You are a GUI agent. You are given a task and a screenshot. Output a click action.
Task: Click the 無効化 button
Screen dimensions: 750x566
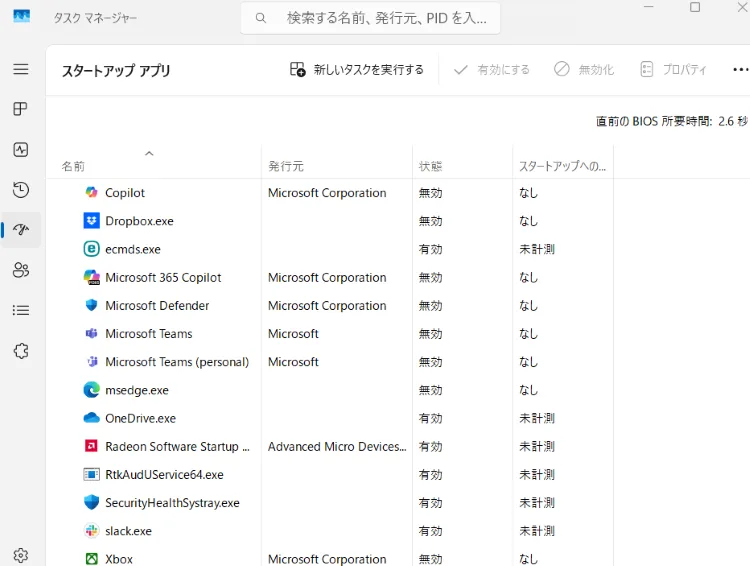pos(584,70)
